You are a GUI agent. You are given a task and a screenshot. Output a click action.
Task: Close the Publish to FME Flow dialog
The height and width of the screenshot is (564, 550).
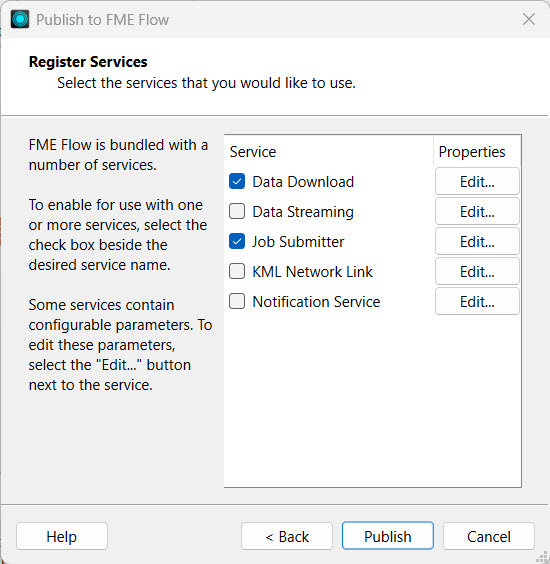[x=529, y=19]
